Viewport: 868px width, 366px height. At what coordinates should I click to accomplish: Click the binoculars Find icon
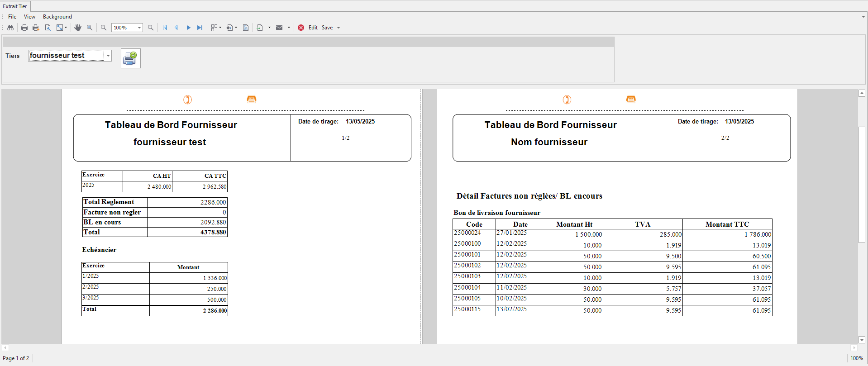click(10, 28)
